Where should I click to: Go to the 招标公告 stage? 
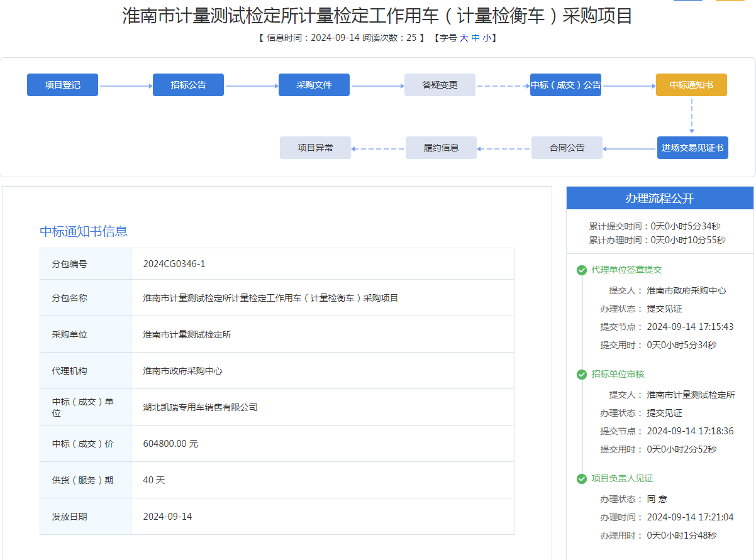(x=188, y=85)
